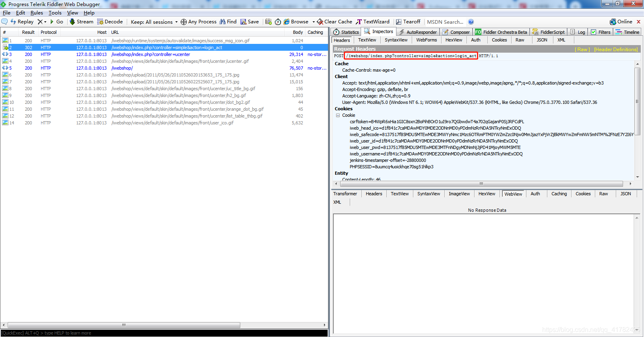The image size is (644, 337).
Task: Select session 3 ucenter request
Action: (x=164, y=54)
